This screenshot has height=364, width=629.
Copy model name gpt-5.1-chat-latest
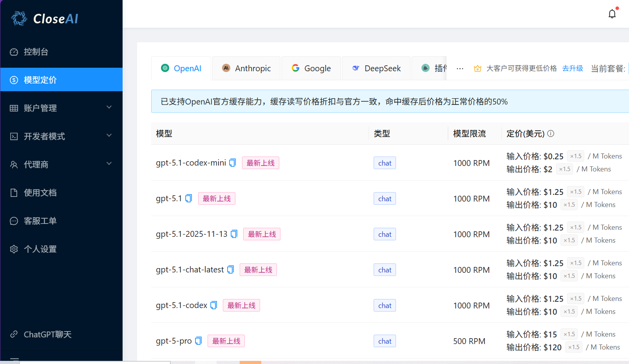tap(230, 270)
